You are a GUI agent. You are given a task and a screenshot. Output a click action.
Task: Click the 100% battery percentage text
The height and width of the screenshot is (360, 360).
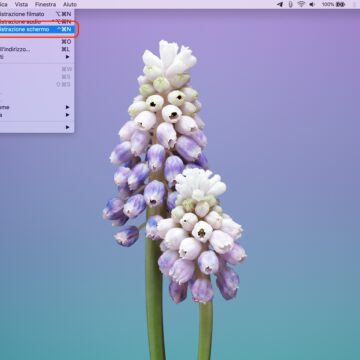click(328, 4)
